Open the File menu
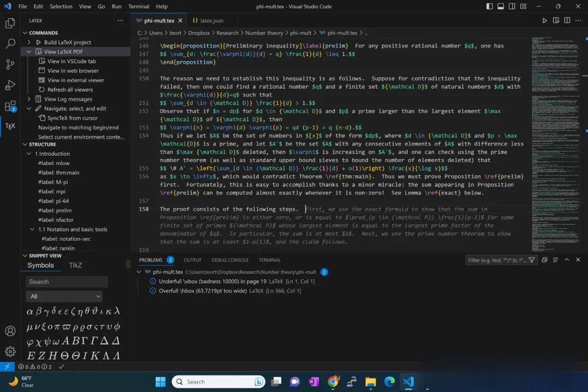 click(22, 7)
